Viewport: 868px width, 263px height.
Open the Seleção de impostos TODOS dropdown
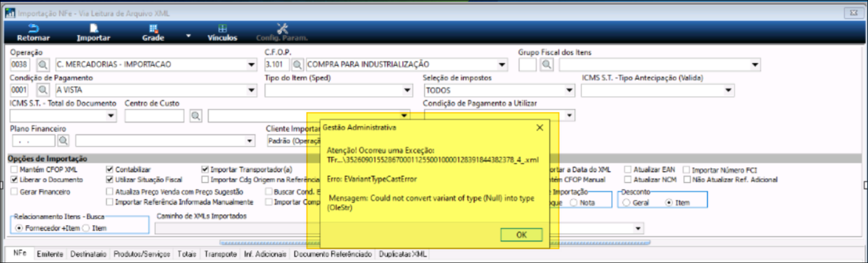tap(569, 90)
